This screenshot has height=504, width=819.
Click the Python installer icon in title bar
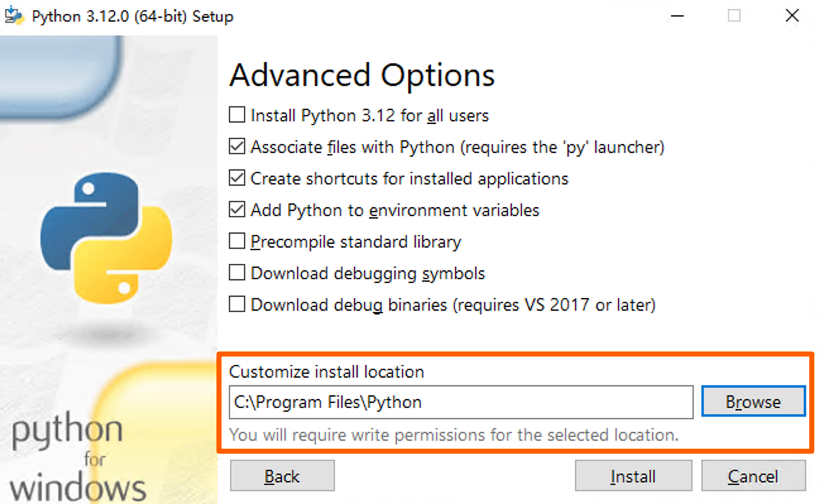[14, 16]
